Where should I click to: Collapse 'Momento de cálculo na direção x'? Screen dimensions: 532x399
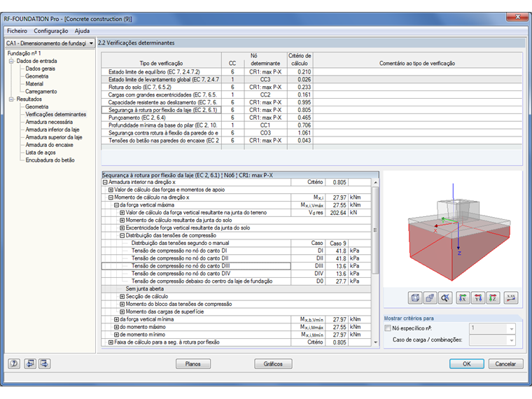point(111,197)
